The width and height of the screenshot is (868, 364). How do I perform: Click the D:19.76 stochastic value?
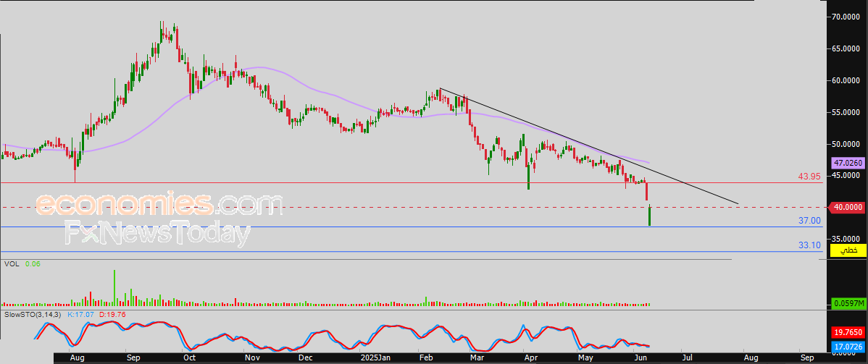click(x=112, y=314)
